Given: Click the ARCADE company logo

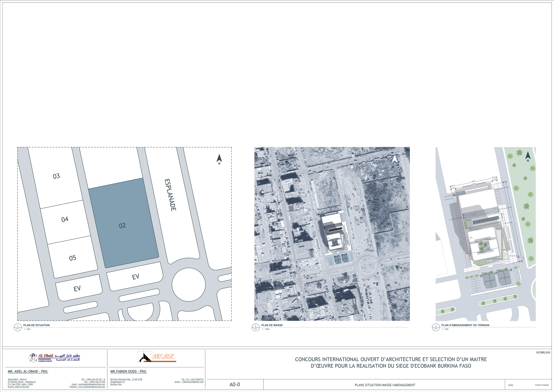Looking at the screenshot, I should 157,357.
